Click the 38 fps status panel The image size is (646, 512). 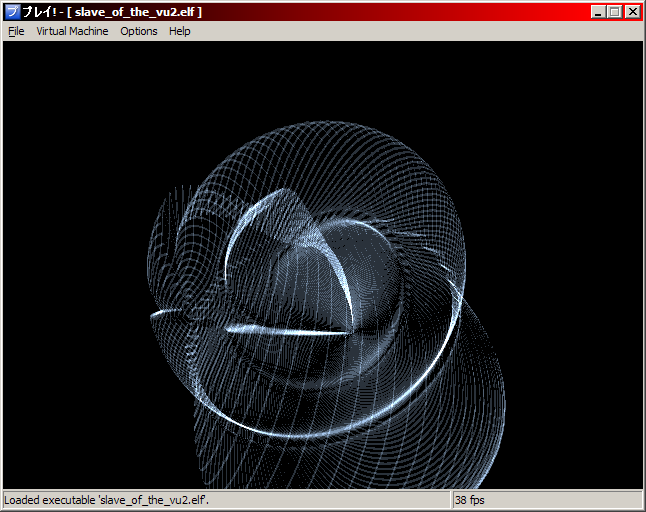(x=470, y=499)
